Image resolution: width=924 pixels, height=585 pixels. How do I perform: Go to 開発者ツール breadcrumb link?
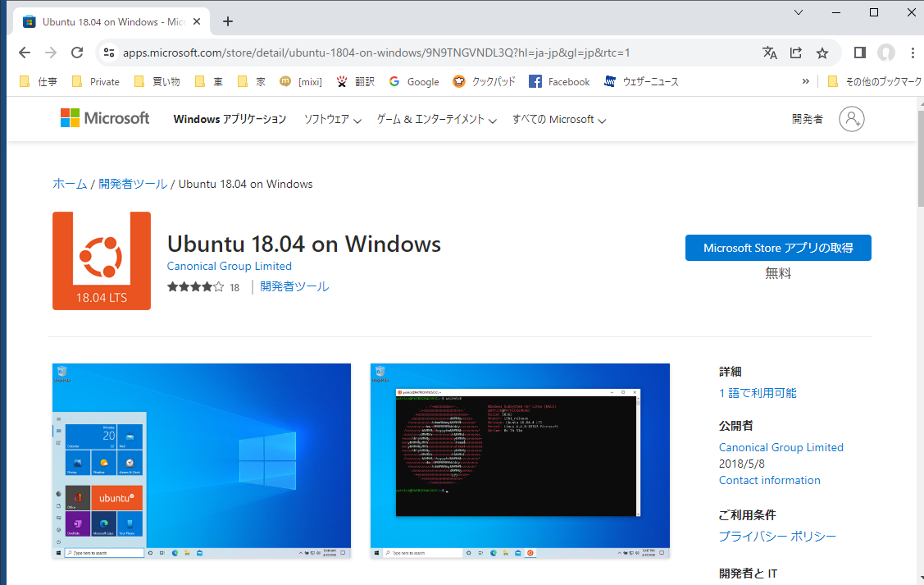coord(133,184)
